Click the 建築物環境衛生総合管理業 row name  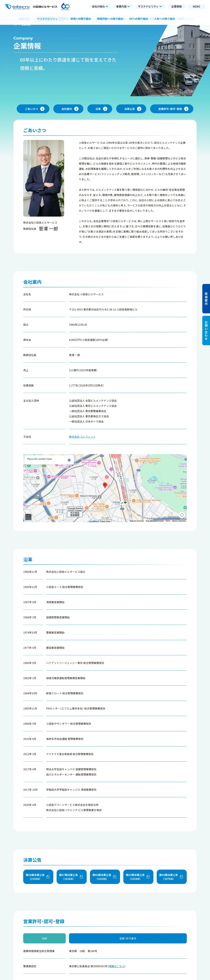point(39,951)
